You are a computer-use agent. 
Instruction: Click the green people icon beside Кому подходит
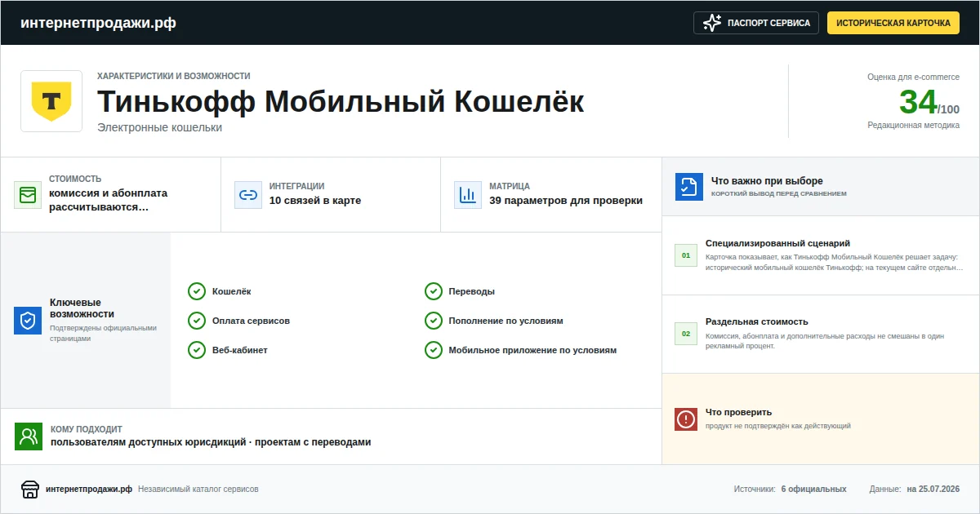point(29,436)
